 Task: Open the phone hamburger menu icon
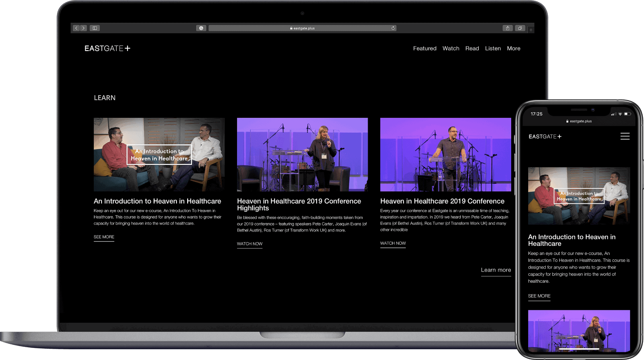625,136
